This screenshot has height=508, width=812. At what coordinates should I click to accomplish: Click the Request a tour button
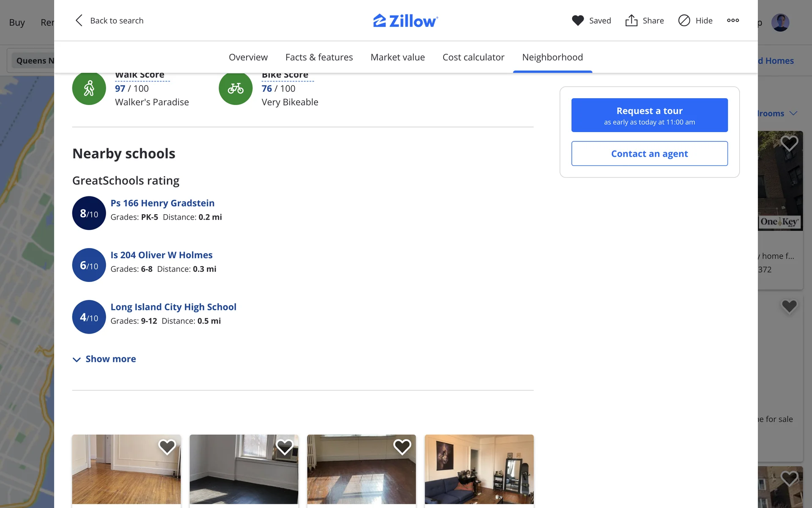pos(649,115)
